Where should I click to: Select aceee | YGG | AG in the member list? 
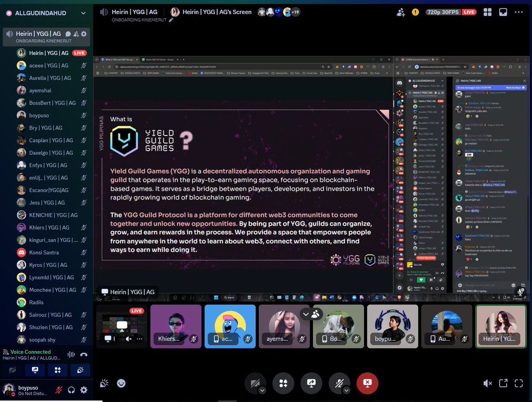tap(51, 66)
